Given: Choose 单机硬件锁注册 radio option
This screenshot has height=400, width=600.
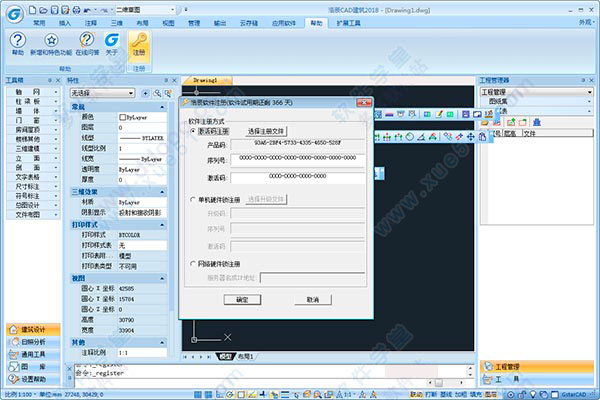Looking at the screenshot, I should [193, 200].
